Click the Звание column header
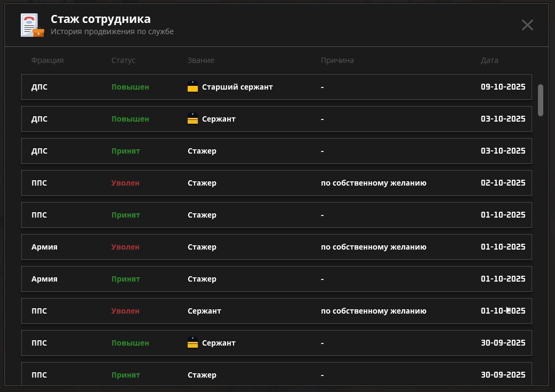The image size is (555, 392). 200,60
